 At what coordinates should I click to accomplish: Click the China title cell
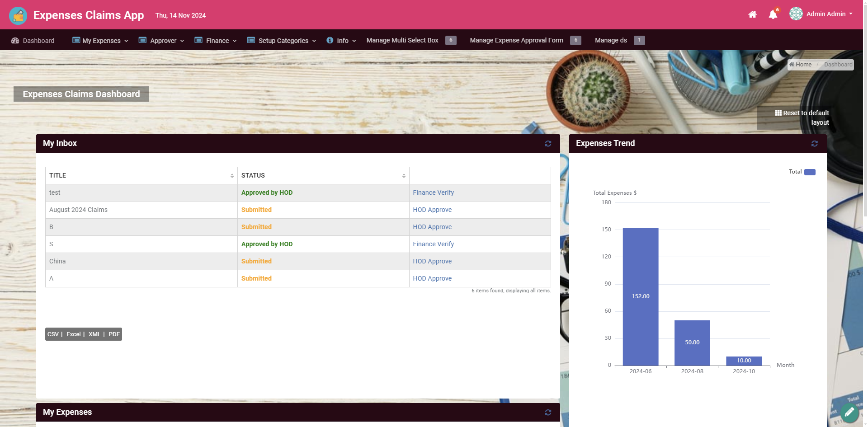coord(142,261)
